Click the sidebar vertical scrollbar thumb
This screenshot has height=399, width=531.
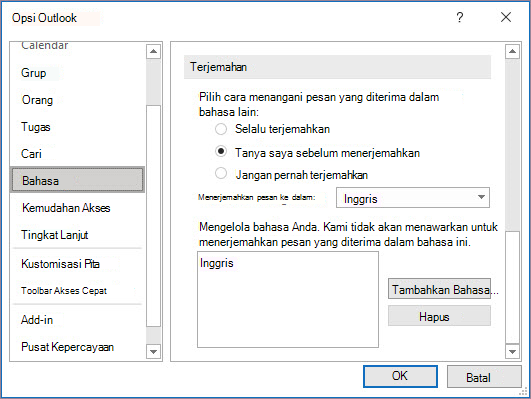click(x=153, y=216)
